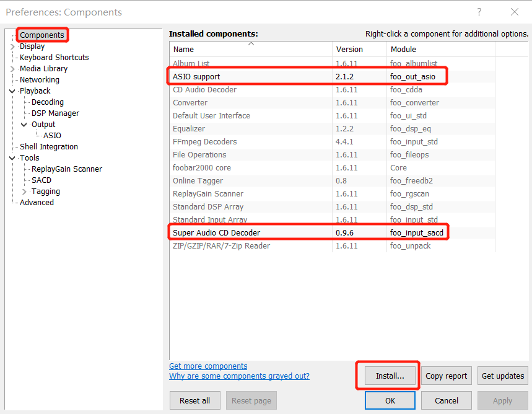Expand the Media Library tree node
532x414 pixels.
click(12, 69)
